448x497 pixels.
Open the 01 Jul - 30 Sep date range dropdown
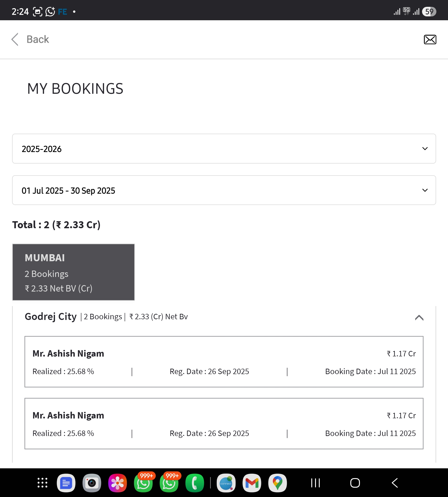224,190
